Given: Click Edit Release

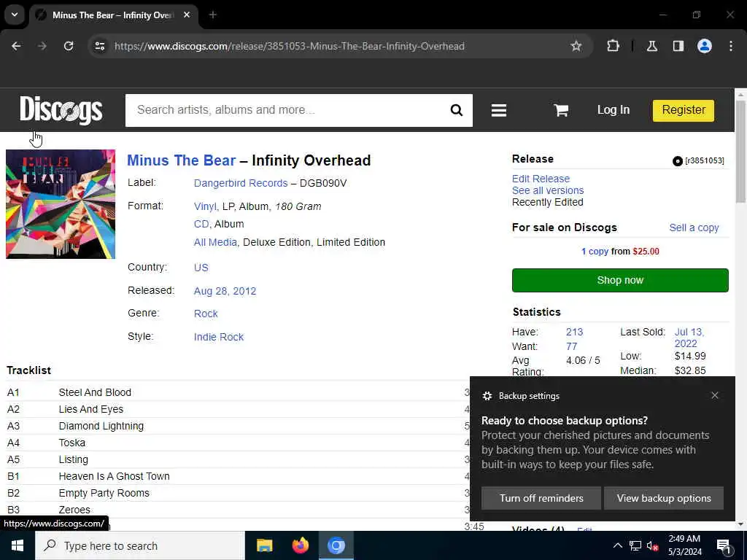Looking at the screenshot, I should [541, 179].
